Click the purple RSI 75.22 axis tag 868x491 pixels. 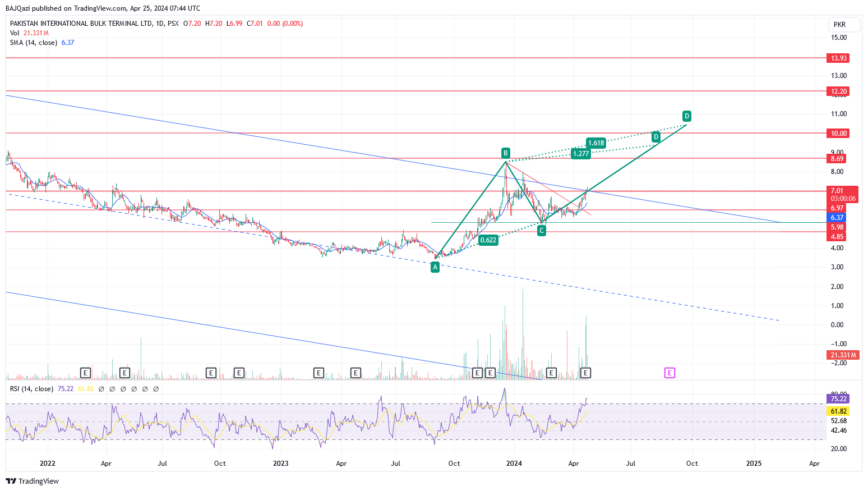click(838, 399)
